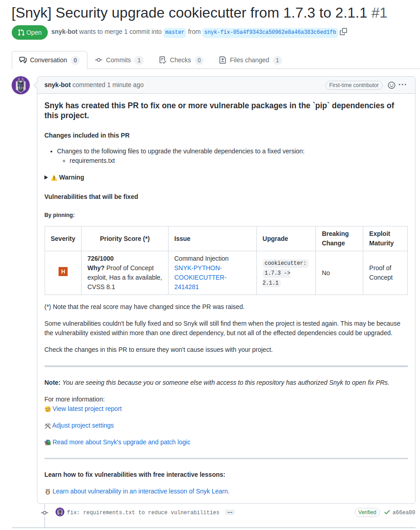
Task: Click the 'cookiecutter:' code label in the Upgrade cell
Action: tap(285, 263)
